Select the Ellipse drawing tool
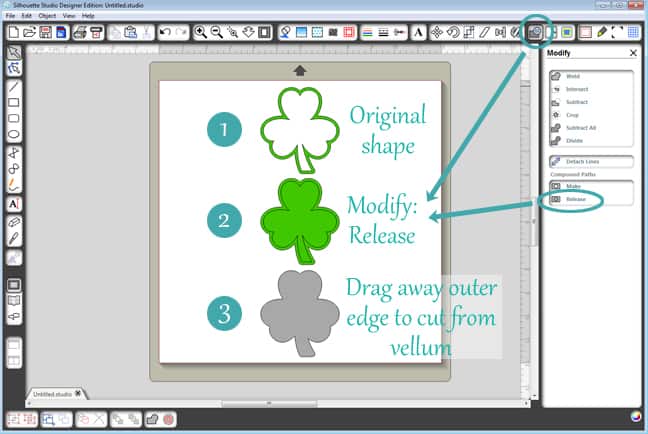This screenshot has width=648, height=434. point(15,133)
